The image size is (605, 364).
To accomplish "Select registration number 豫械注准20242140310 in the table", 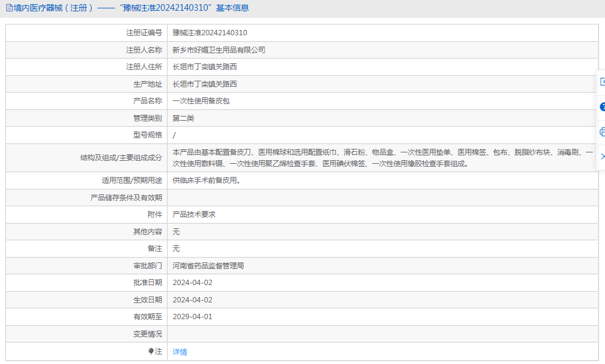I will (210, 33).
